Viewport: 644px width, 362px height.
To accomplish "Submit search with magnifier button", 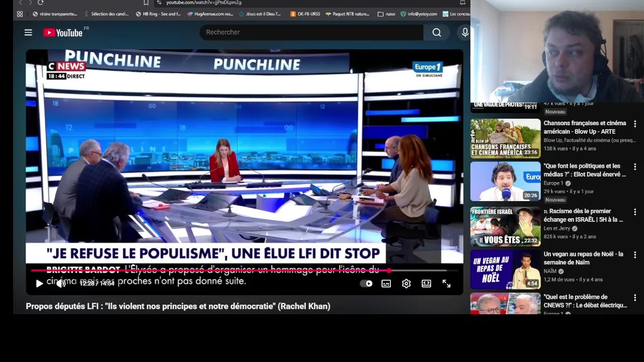I will coord(437,32).
